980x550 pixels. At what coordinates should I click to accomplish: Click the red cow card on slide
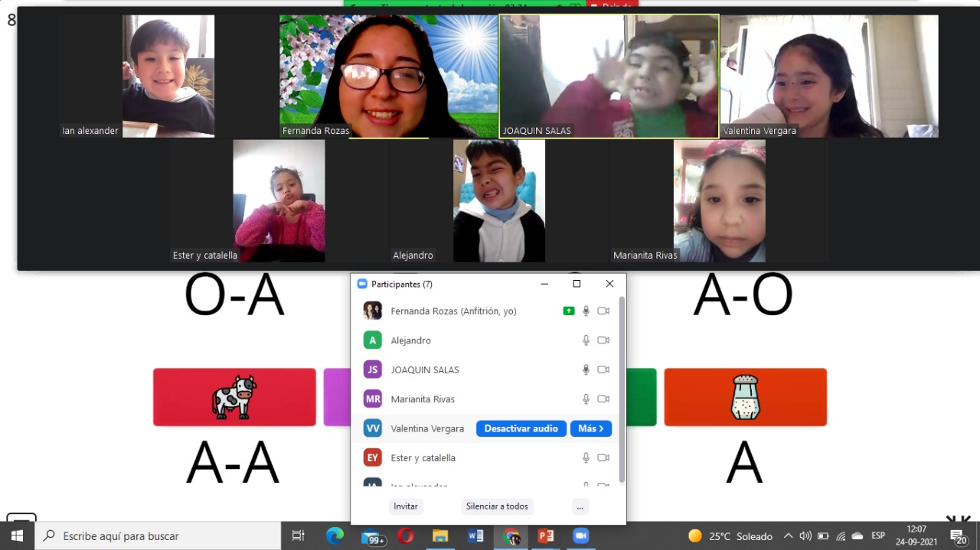[x=234, y=397]
